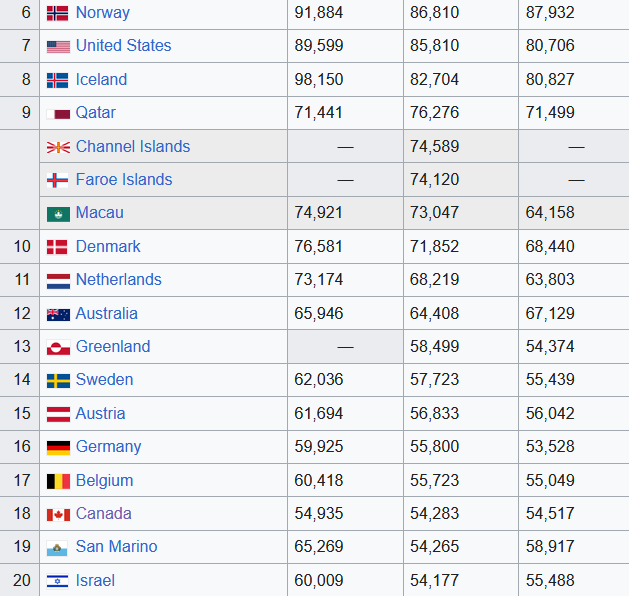Select rank number 13 beside Greenland

coord(22,346)
